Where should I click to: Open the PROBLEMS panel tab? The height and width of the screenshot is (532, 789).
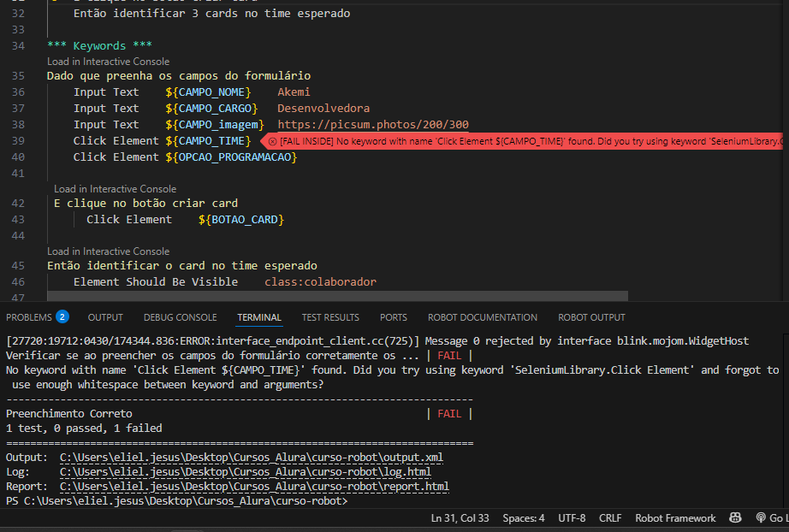point(29,317)
